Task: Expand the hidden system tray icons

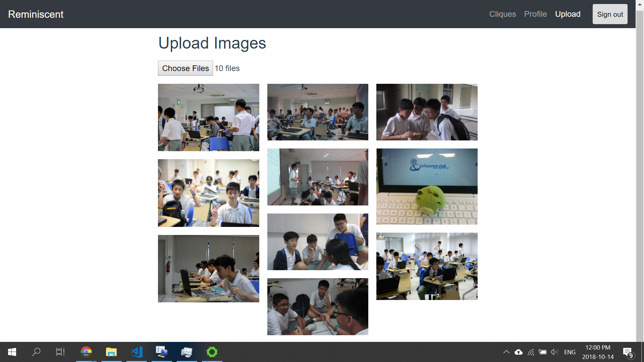Action: click(506, 352)
